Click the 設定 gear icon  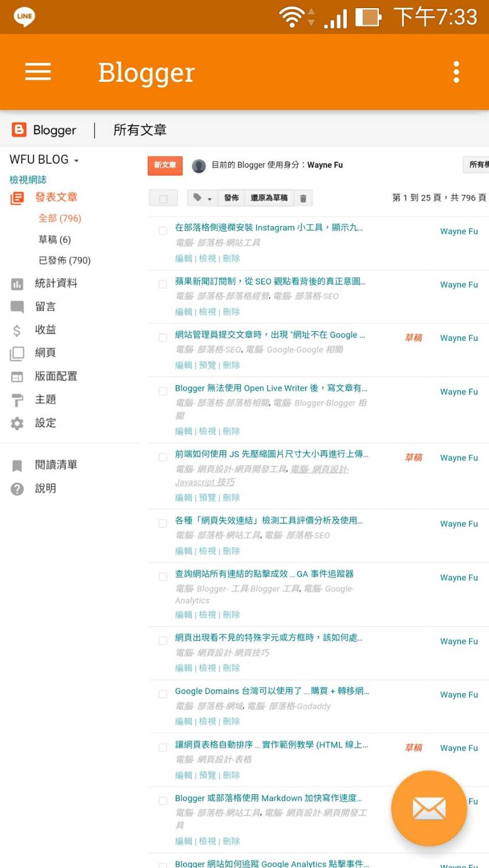(17, 423)
